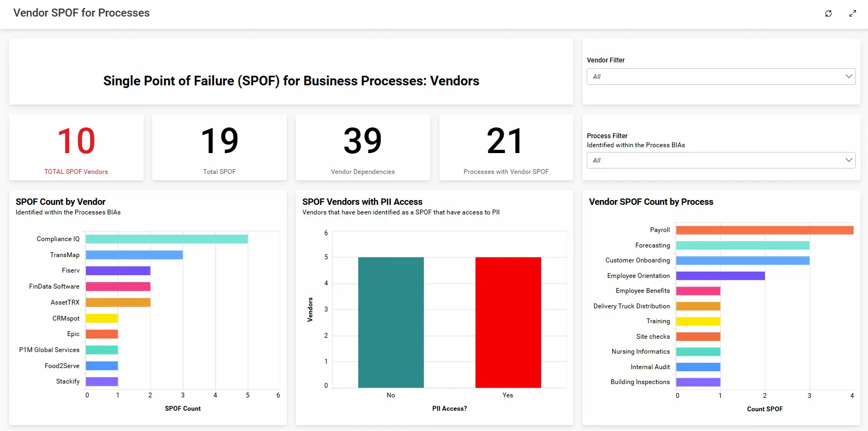This screenshot has height=431, width=868.
Task: Click the Forecasting bar in process chart
Action: pos(743,245)
